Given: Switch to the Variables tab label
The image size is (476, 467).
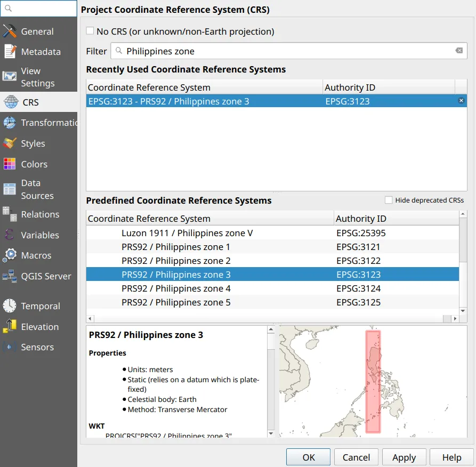Looking at the screenshot, I should 40,235.
